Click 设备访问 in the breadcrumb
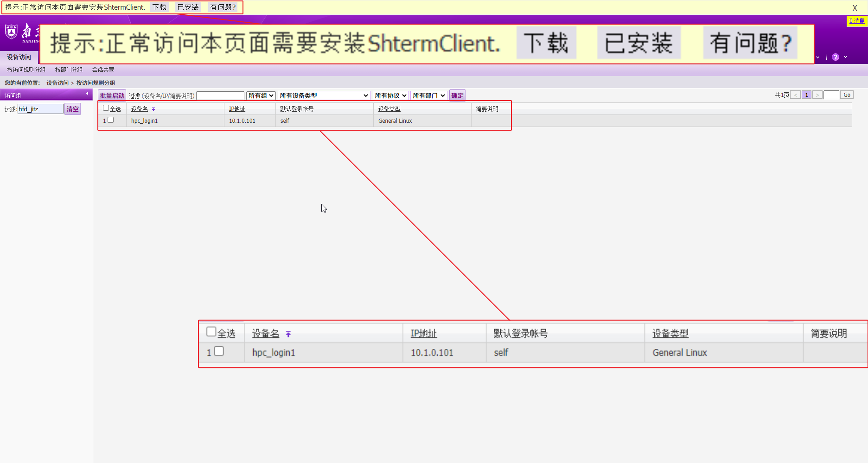The image size is (868, 463). click(57, 83)
